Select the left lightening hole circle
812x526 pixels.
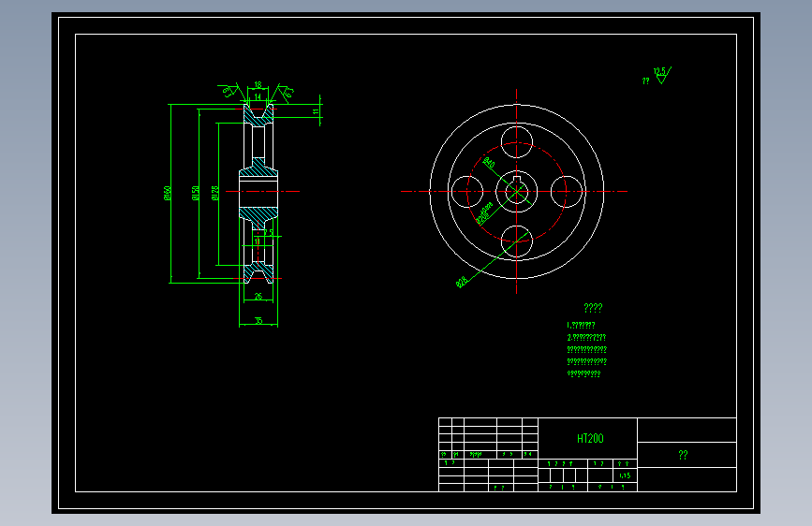[467, 192]
